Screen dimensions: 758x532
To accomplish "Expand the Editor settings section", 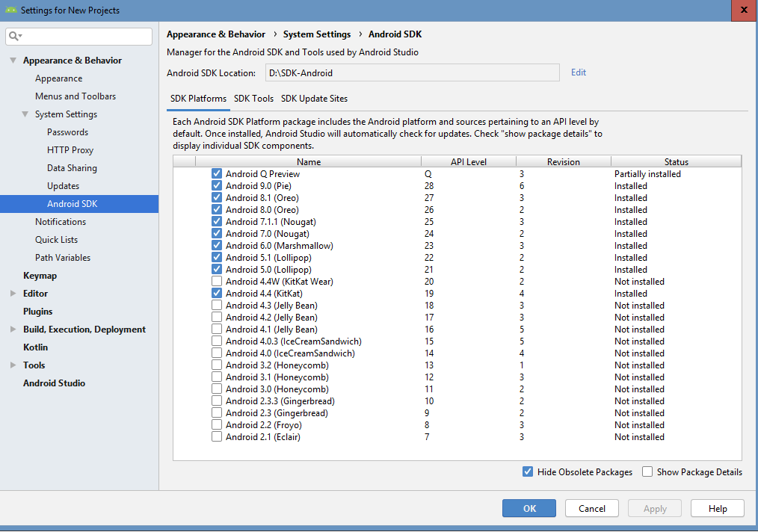I will point(13,294).
